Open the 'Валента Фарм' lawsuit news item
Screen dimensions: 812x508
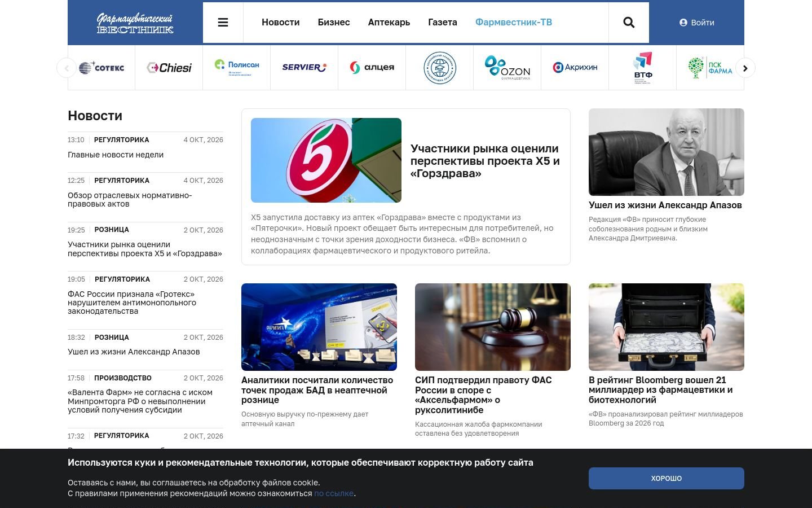[x=140, y=401]
